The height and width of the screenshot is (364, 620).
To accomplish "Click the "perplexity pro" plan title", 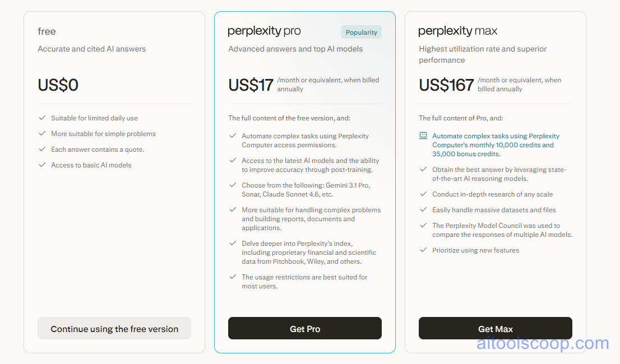I will click(264, 31).
